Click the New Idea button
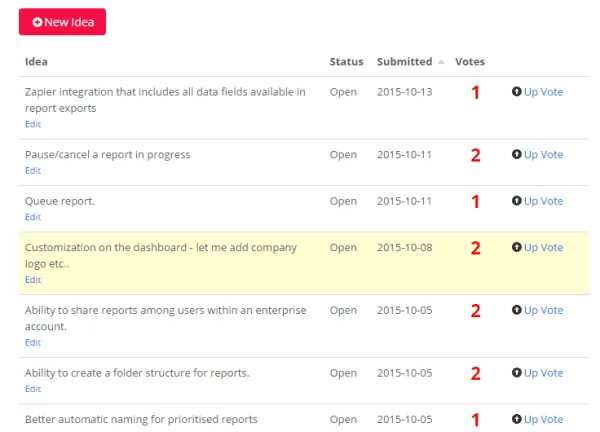The width and height of the screenshot is (600, 432). pos(62,22)
